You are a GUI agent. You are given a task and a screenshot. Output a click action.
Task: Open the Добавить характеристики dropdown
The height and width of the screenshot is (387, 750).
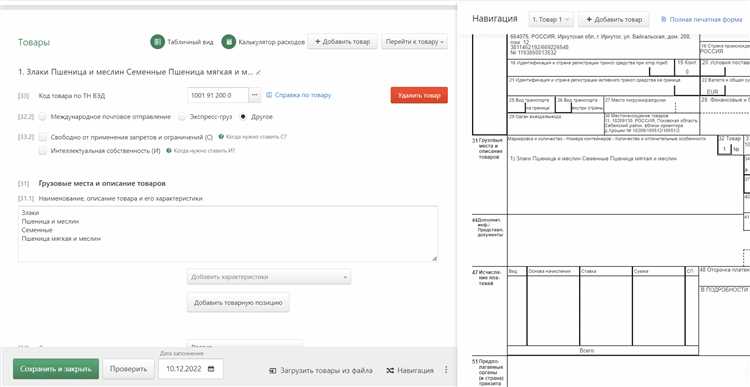[269, 277]
